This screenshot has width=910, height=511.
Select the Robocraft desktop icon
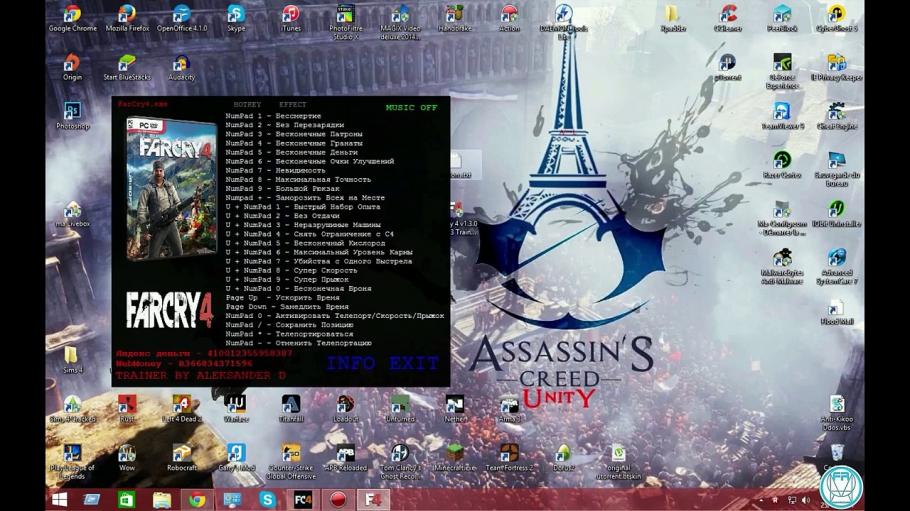tap(182, 455)
